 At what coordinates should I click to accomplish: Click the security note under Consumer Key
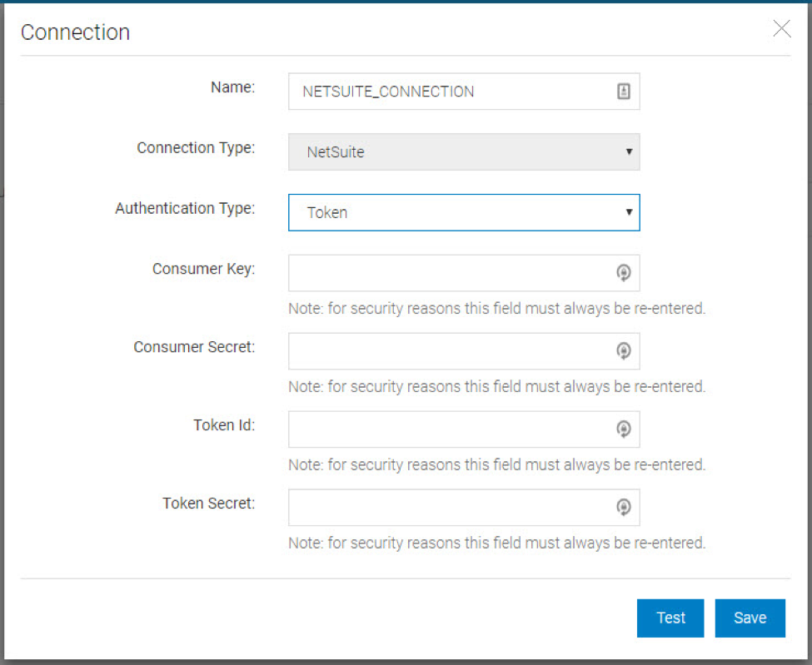(x=497, y=309)
